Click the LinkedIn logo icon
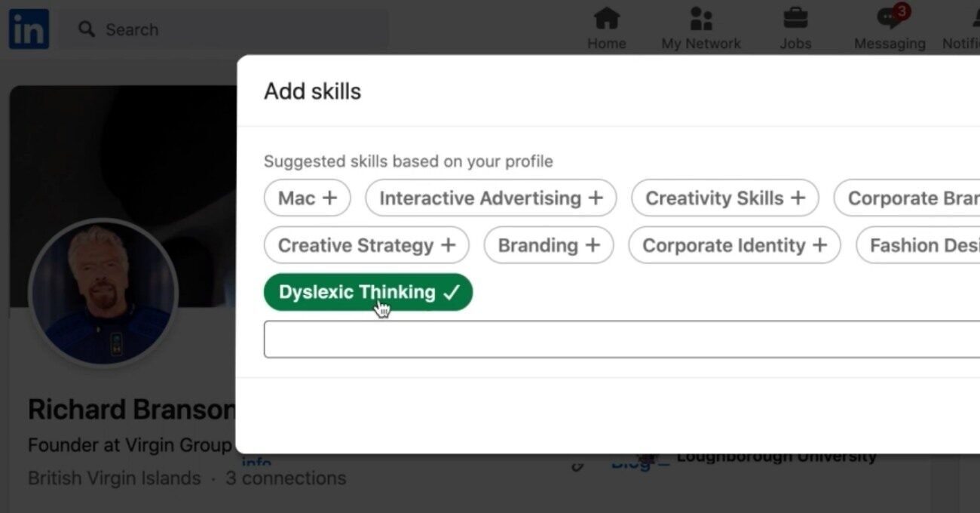The image size is (980, 513). 29,29
